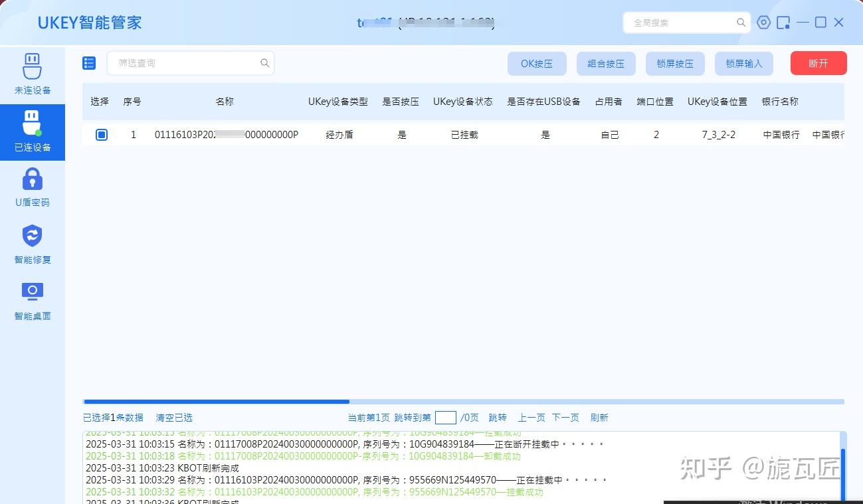Open the settings gear in title bar
The height and width of the screenshot is (504, 863).
coord(763,22)
